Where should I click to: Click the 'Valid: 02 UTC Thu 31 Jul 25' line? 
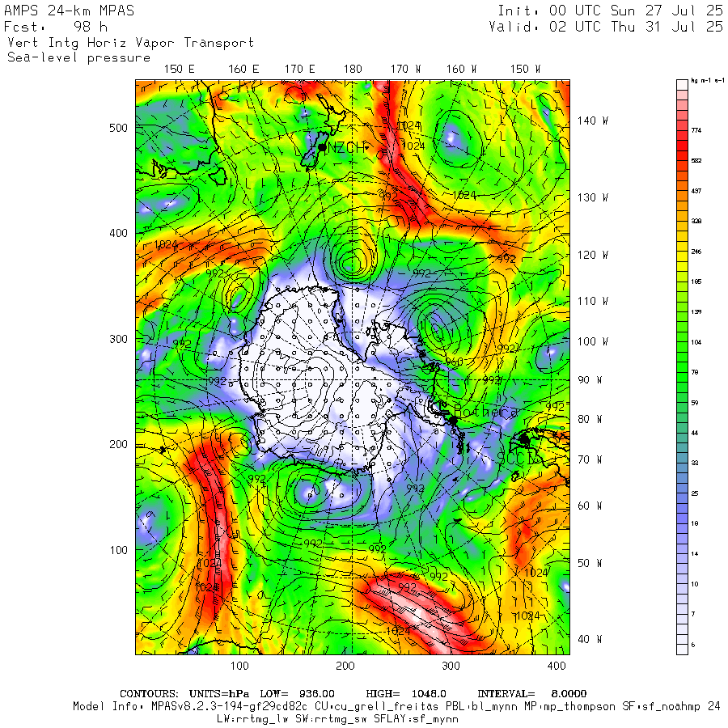click(606, 27)
